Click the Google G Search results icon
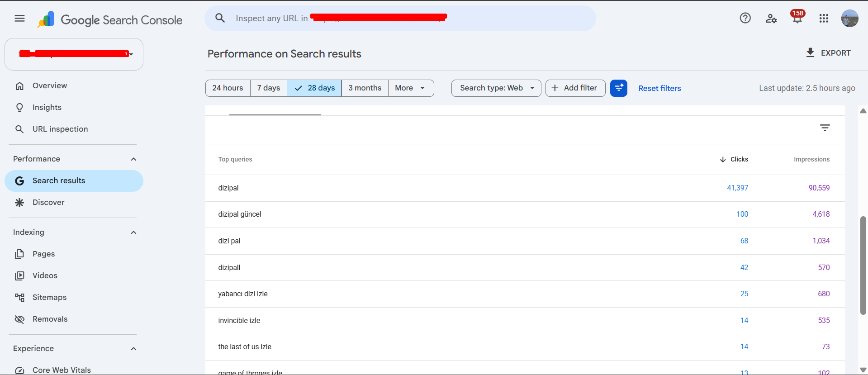This screenshot has width=868, height=375. click(x=19, y=181)
